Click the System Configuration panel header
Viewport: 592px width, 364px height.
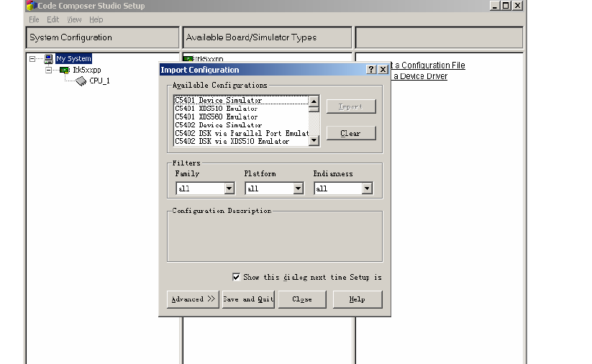(102, 37)
